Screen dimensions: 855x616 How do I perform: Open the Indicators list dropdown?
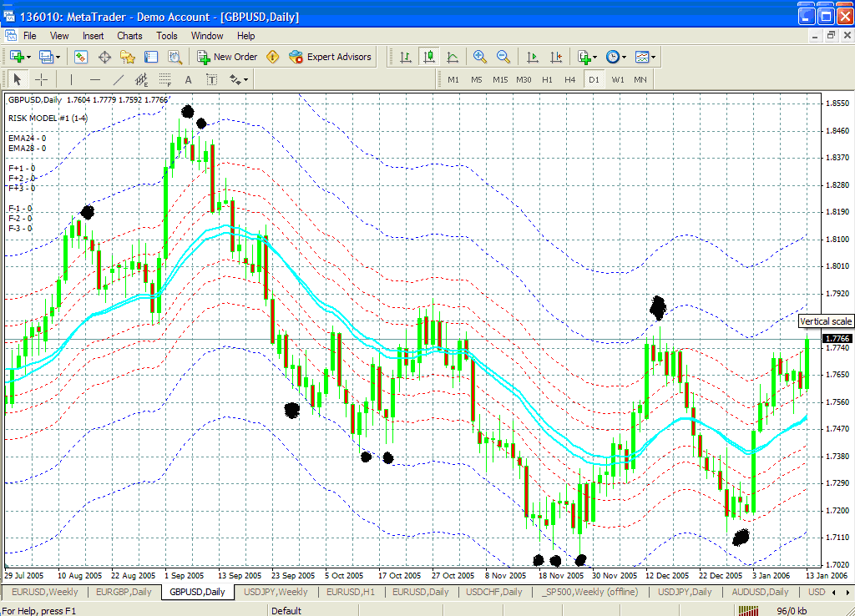[587, 57]
